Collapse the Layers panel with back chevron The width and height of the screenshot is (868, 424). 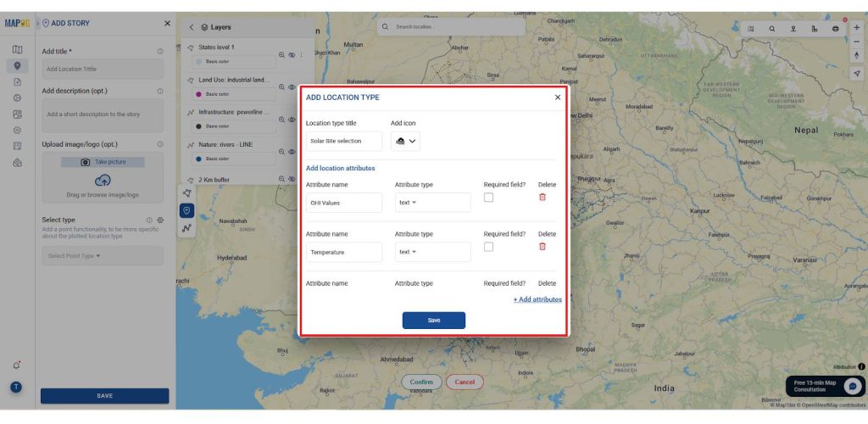tap(192, 27)
